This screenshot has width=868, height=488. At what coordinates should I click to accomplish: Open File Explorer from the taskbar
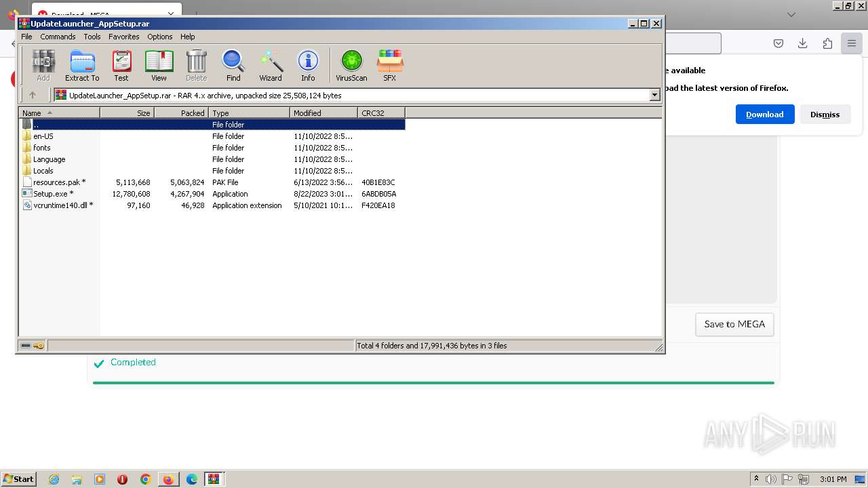point(77,479)
